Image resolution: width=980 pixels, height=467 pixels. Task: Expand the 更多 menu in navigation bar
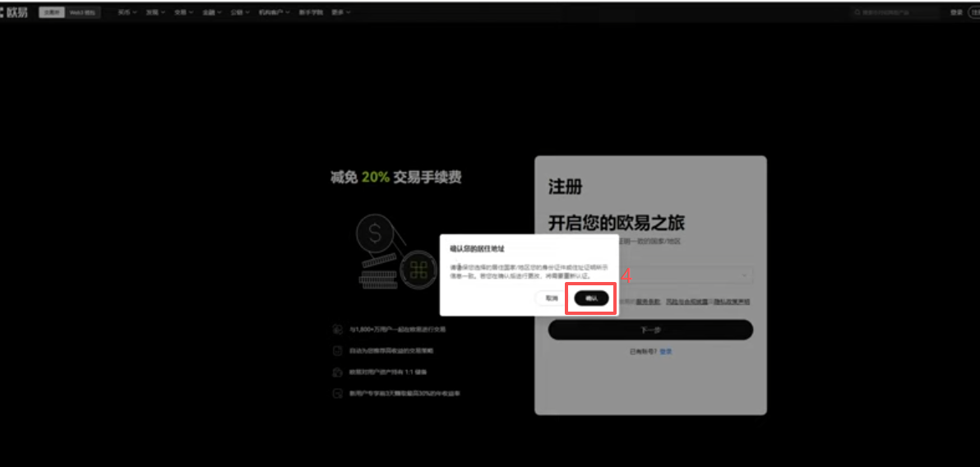(340, 12)
